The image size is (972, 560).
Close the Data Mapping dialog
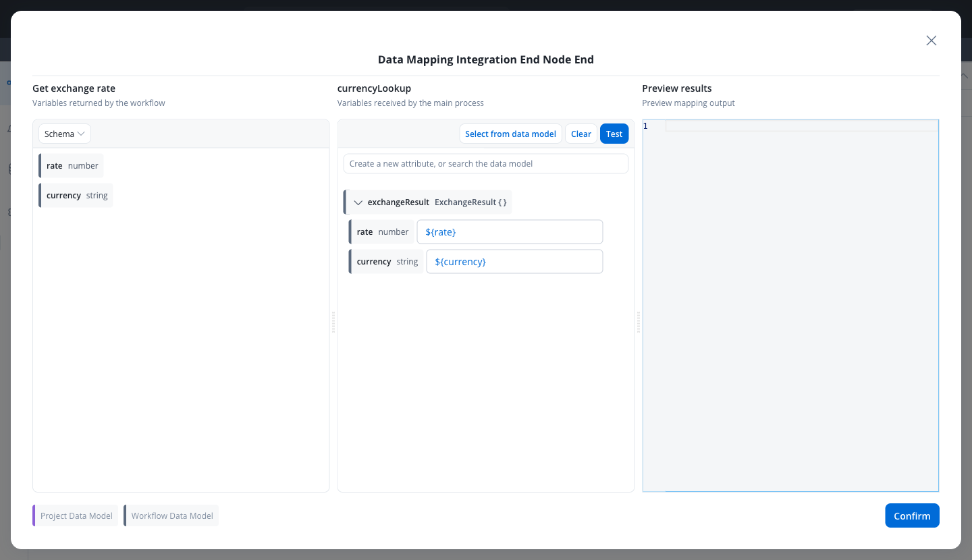pos(931,40)
